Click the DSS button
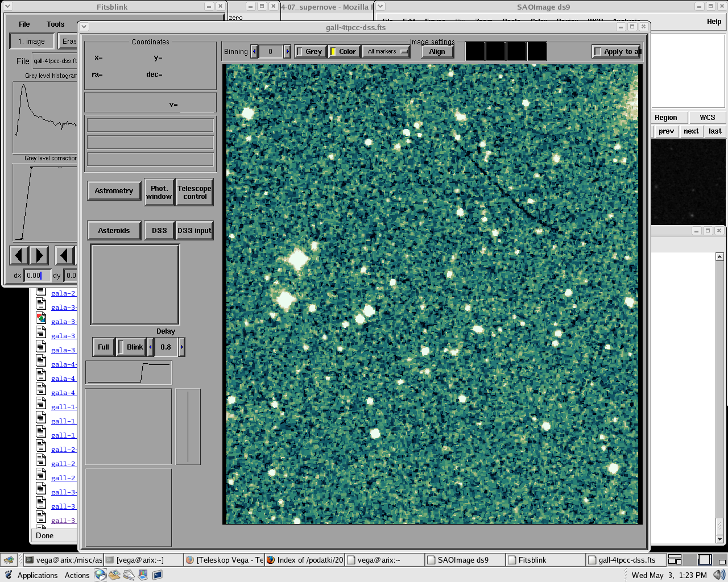Image resolution: width=728 pixels, height=582 pixels. click(159, 230)
